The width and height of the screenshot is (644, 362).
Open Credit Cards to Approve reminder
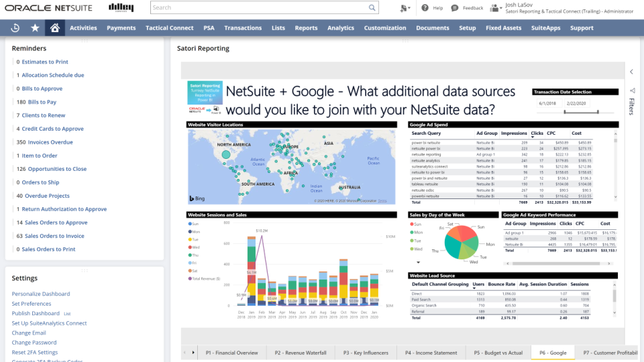point(52,129)
